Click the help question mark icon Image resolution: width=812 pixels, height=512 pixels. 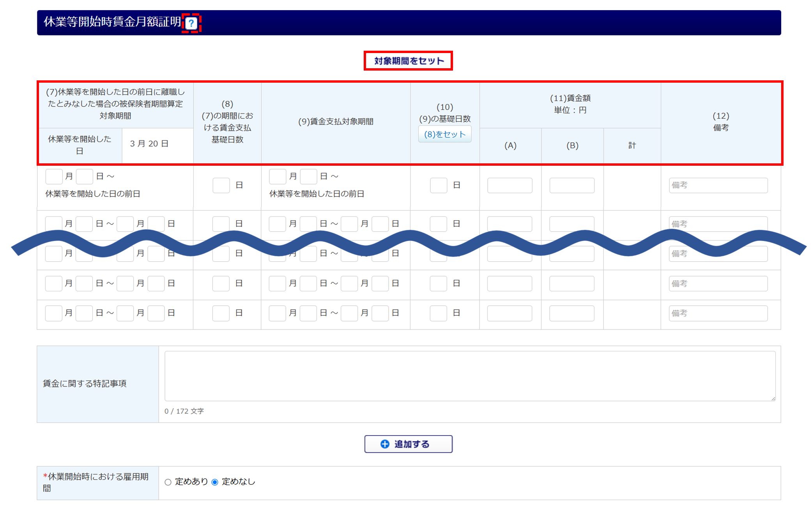(x=191, y=23)
